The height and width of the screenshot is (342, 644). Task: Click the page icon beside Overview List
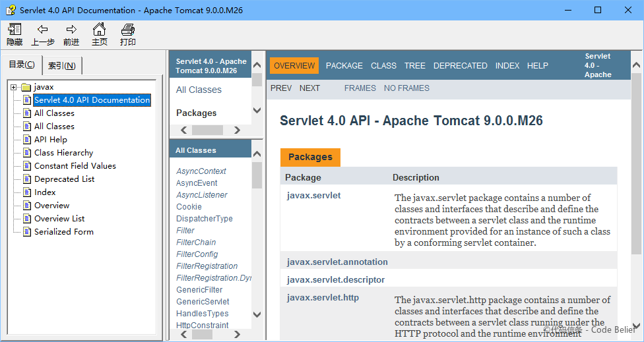click(x=27, y=218)
